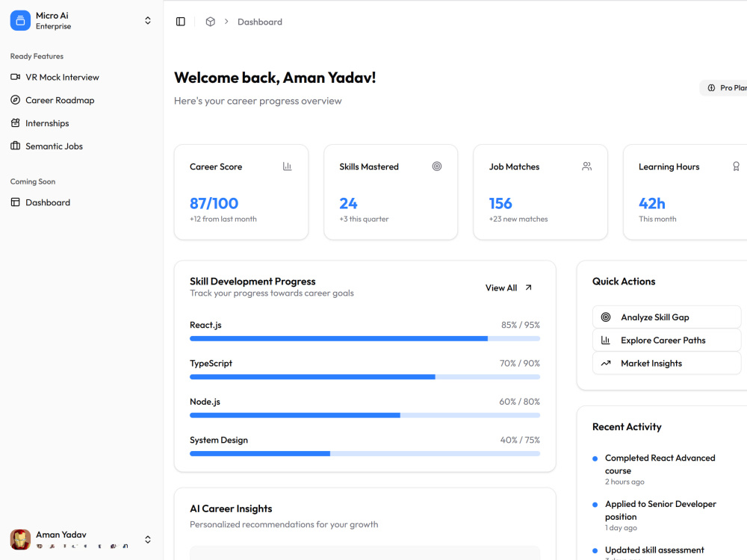Image resolution: width=747 pixels, height=560 pixels.
Task: Click Market Insights button
Action: (x=667, y=363)
